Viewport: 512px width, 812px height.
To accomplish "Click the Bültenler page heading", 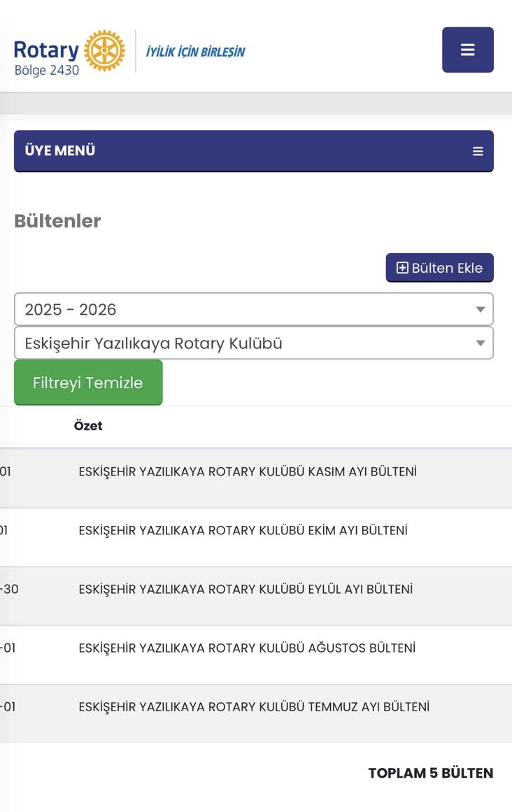I will pos(57,221).
